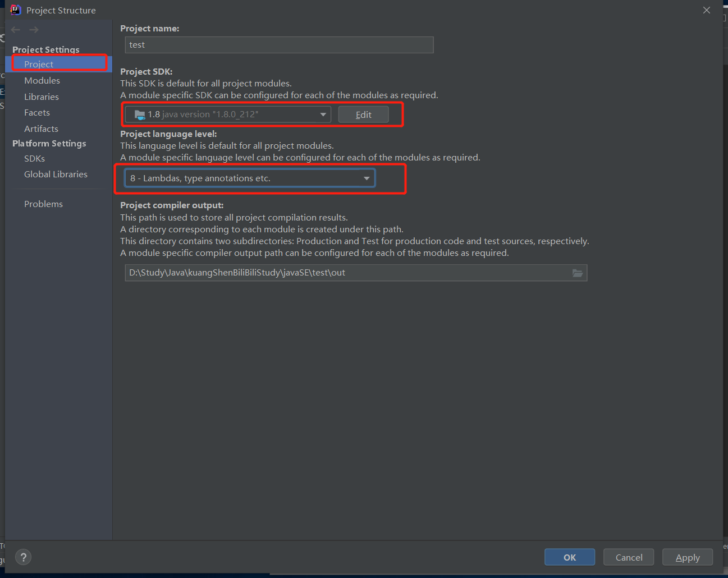Open the Project SDK dropdown
Viewport: 728px width, 578px height.
click(228, 114)
